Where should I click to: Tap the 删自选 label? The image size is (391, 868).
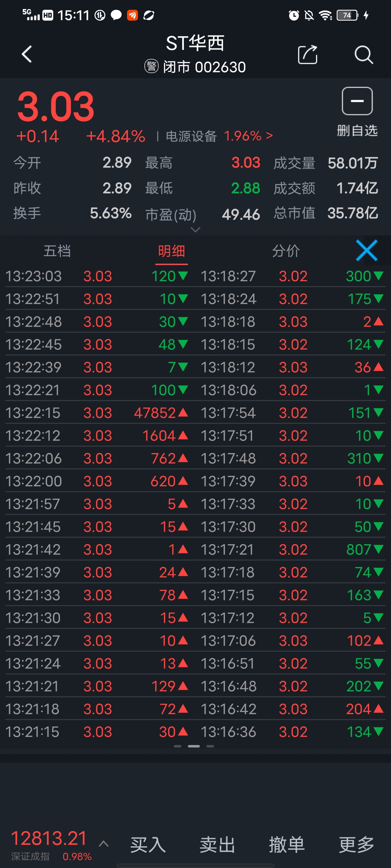357,131
